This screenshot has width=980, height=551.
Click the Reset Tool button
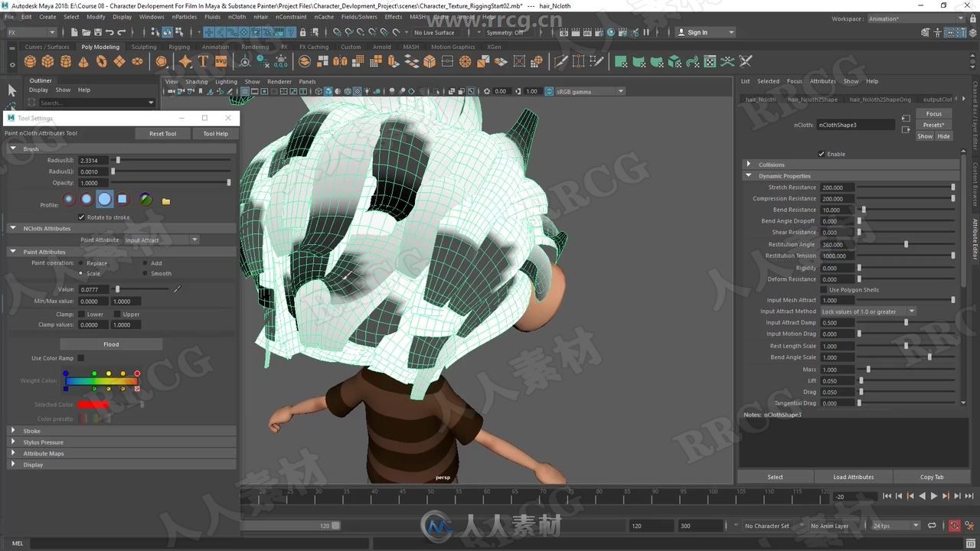162,133
